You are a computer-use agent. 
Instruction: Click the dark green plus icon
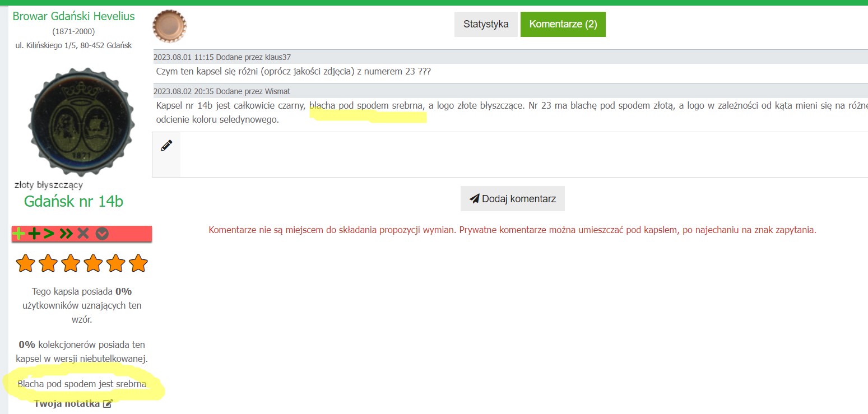click(x=34, y=234)
